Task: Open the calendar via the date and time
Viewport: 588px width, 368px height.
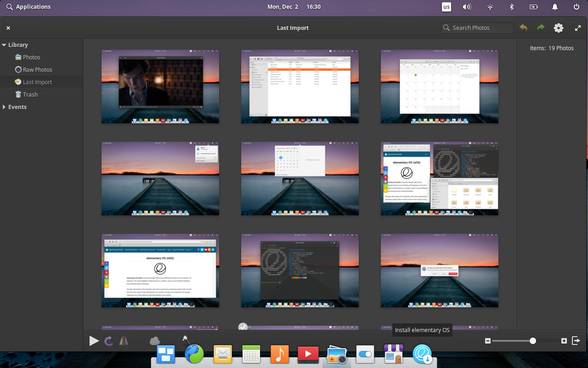Action: tap(294, 7)
